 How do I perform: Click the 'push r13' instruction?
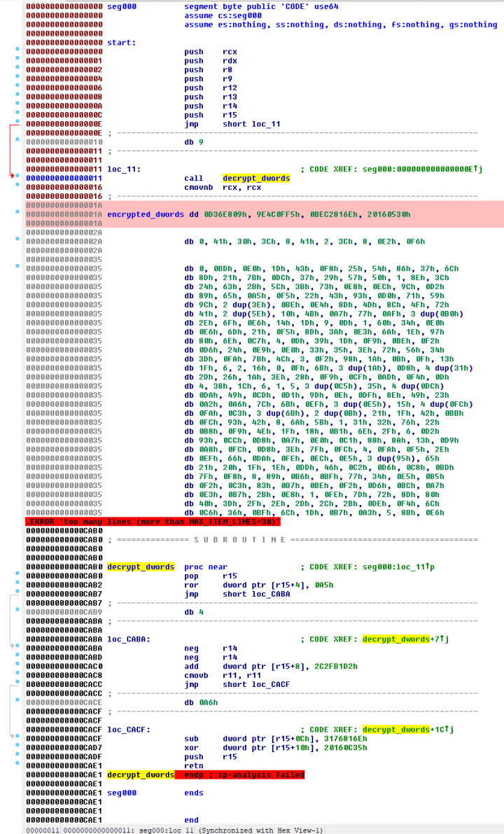211,97
